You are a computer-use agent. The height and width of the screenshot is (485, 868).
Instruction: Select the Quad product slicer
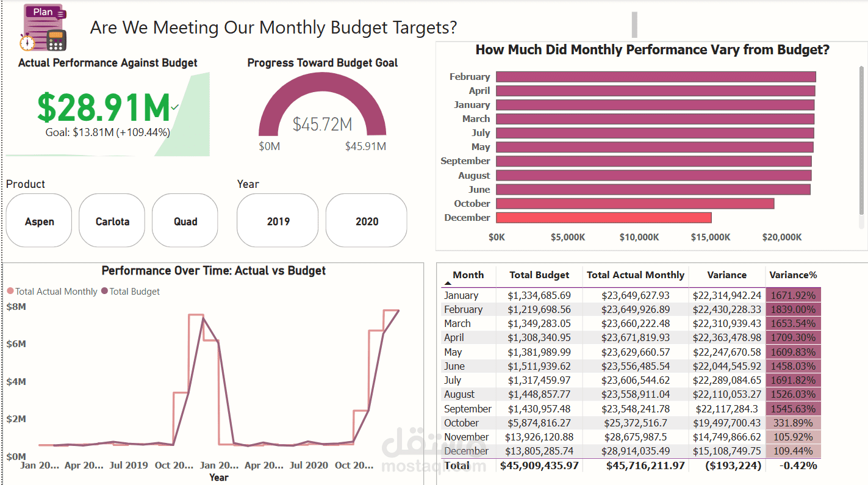185,221
